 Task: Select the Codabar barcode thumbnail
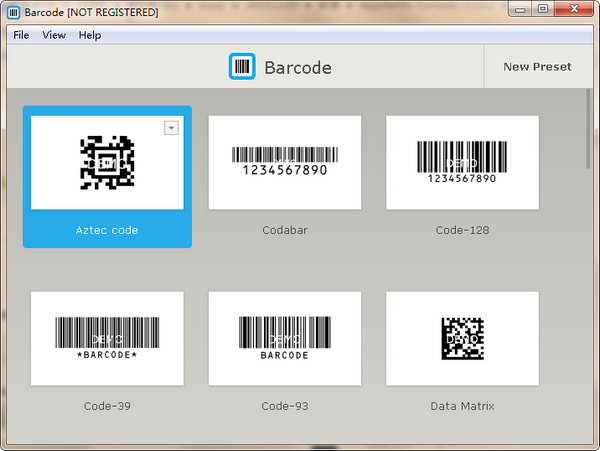284,162
